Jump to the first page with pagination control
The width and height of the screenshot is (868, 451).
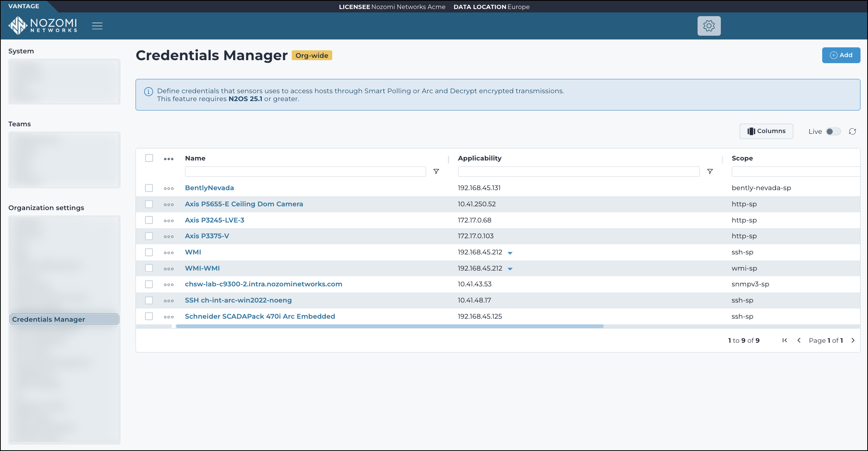(784, 340)
